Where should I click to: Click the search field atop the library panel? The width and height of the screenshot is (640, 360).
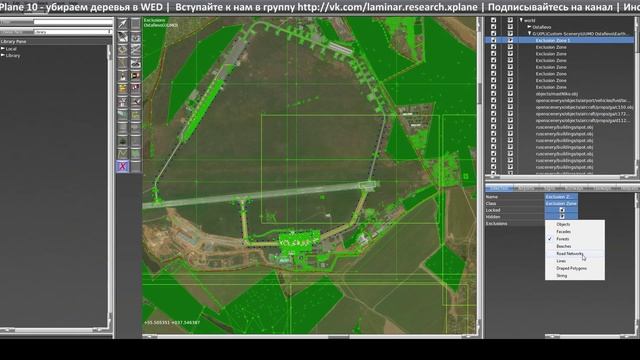tap(73, 22)
